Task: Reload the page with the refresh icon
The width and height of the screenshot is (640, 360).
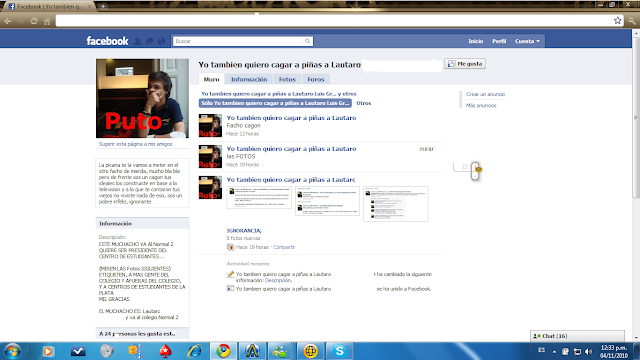Action: click(x=34, y=21)
